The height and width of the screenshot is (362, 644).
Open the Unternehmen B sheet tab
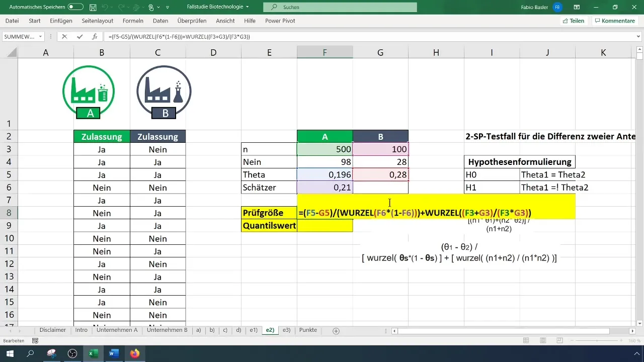(x=167, y=330)
